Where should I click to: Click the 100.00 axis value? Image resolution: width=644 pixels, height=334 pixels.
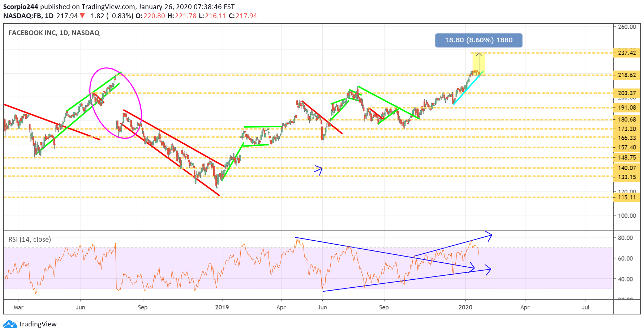[x=627, y=216]
